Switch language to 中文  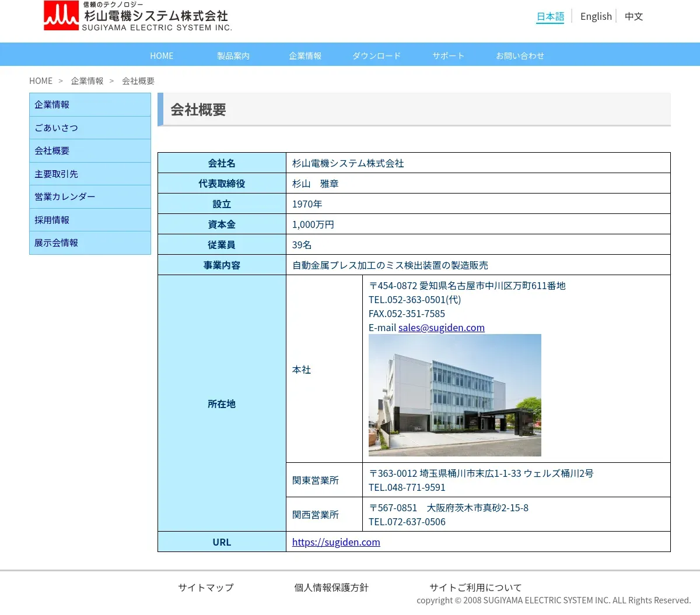click(x=633, y=16)
